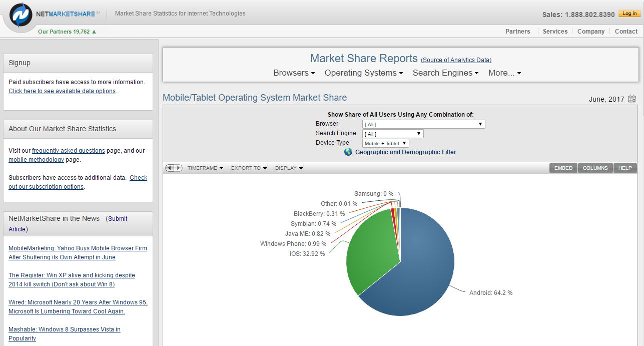Expand the Search Engines reports menu
This screenshot has width=644, height=346.
(445, 73)
